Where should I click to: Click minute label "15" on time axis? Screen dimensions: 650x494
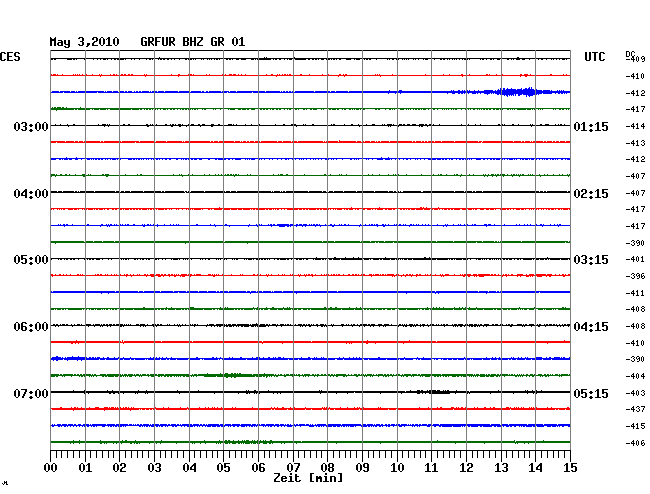(x=570, y=468)
